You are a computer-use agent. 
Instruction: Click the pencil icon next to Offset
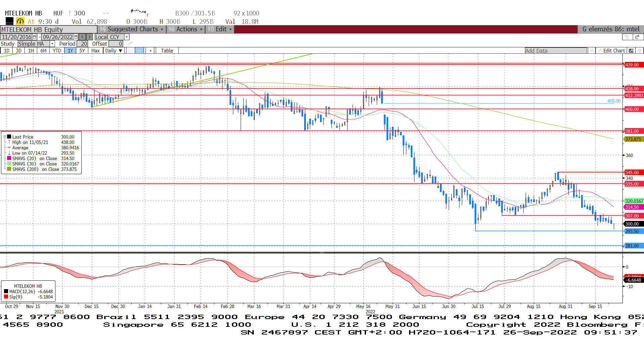coord(130,44)
